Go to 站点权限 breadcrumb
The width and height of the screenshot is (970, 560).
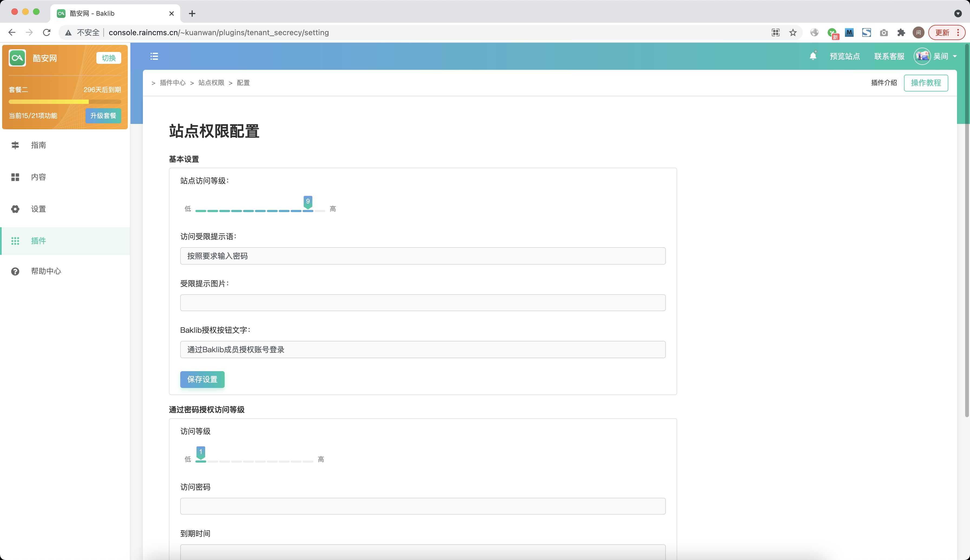click(211, 83)
